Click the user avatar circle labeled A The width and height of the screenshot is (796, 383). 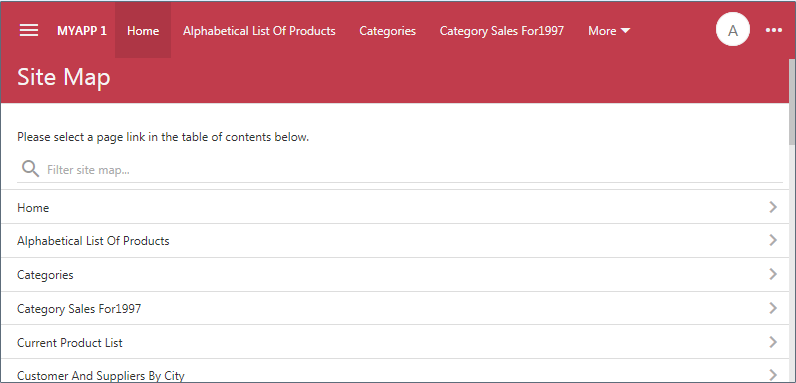(733, 30)
